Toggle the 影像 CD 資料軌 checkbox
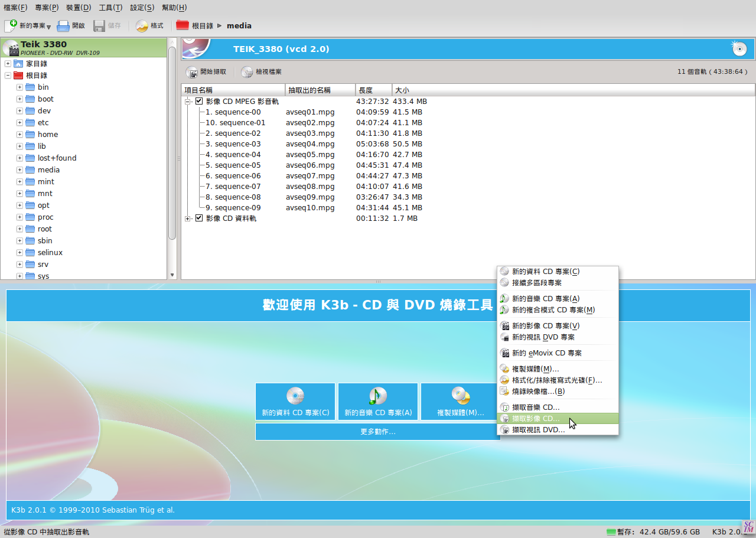This screenshot has height=538, width=756. click(x=199, y=219)
